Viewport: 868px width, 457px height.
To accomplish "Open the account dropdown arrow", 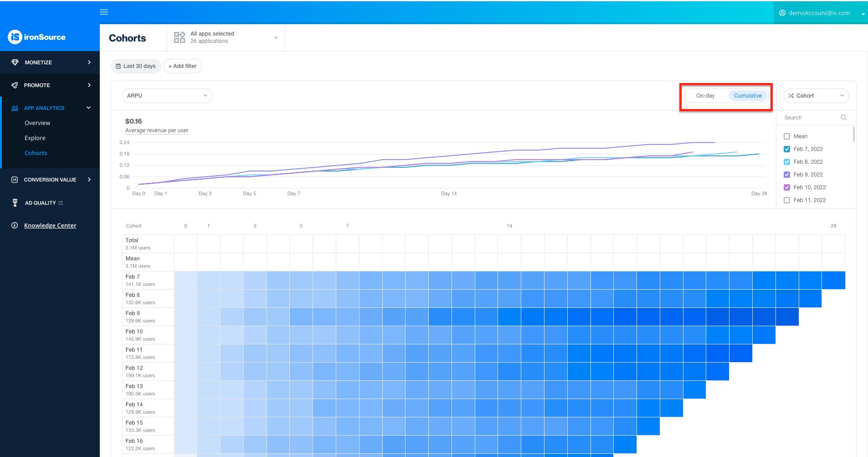I will pos(863,14).
